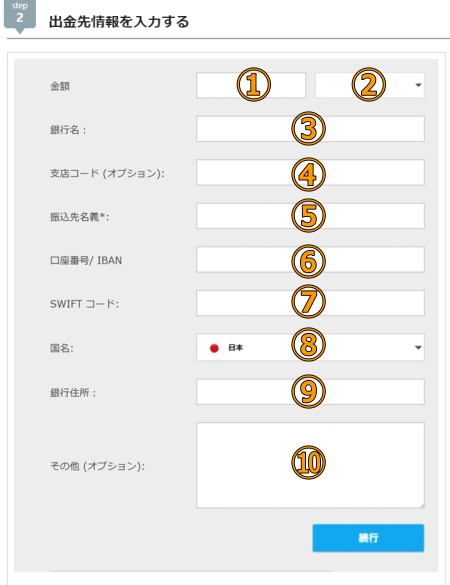The image size is (450, 585).
Task: Click the Japan flag icon in 国名
Action: click(x=214, y=348)
